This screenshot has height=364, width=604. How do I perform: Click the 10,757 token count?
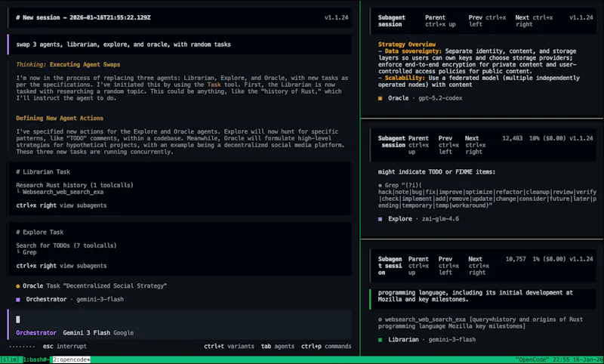click(x=516, y=259)
